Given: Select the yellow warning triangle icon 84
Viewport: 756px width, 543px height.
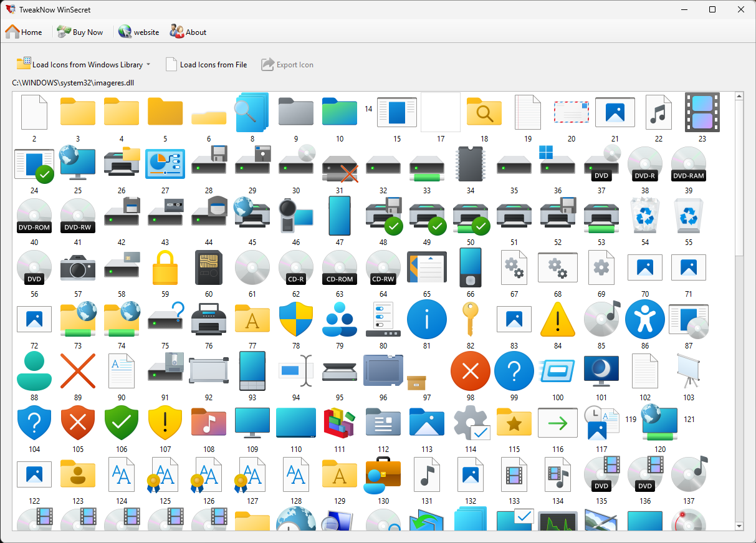Looking at the screenshot, I should pos(558,319).
